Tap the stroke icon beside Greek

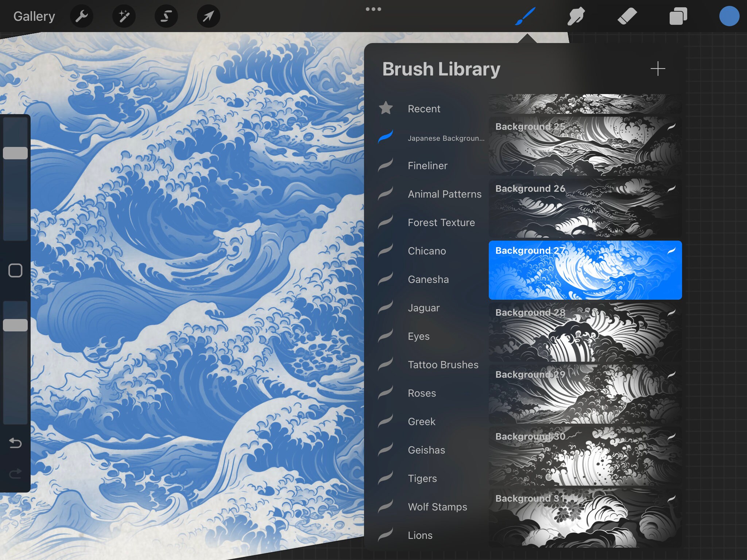coord(386,421)
